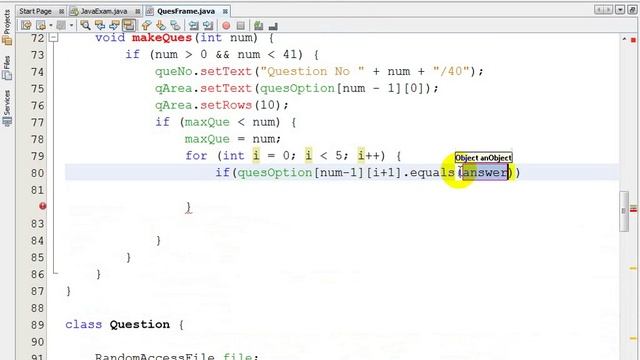Open the Files side panel
The width and height of the screenshot is (640, 360).
click(x=7, y=67)
